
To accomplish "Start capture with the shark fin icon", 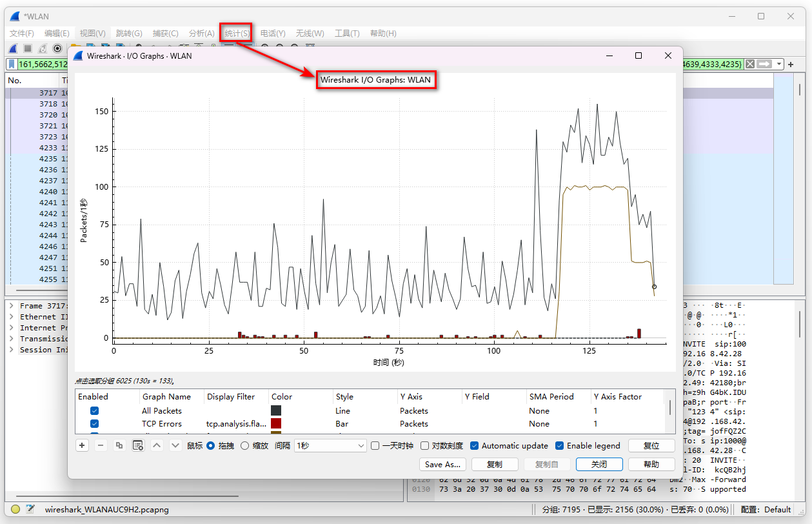I will (12, 48).
